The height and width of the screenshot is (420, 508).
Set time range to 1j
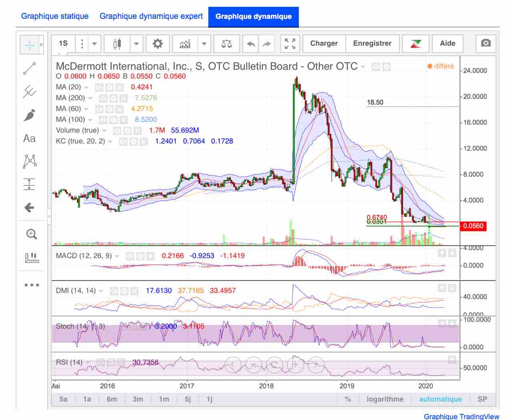210,399
